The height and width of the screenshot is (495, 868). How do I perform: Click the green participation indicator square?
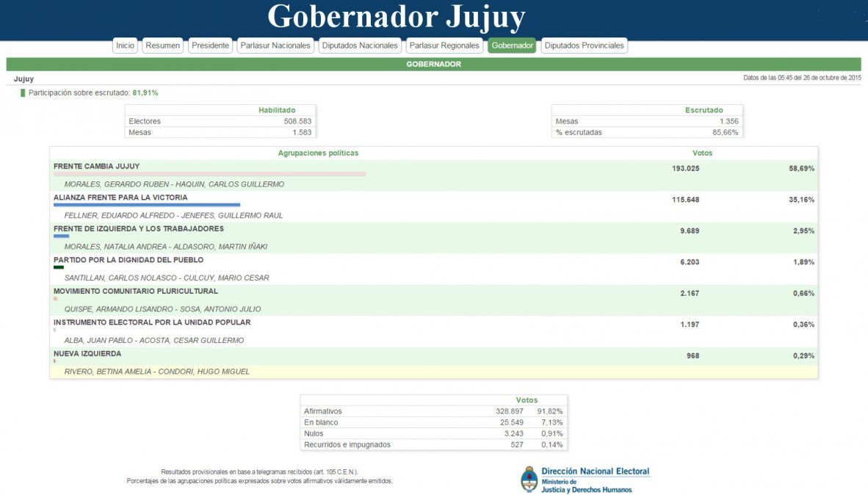coord(23,93)
